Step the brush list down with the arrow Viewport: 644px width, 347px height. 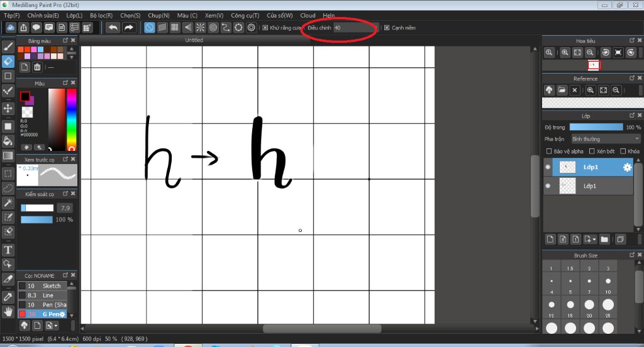coord(72,316)
